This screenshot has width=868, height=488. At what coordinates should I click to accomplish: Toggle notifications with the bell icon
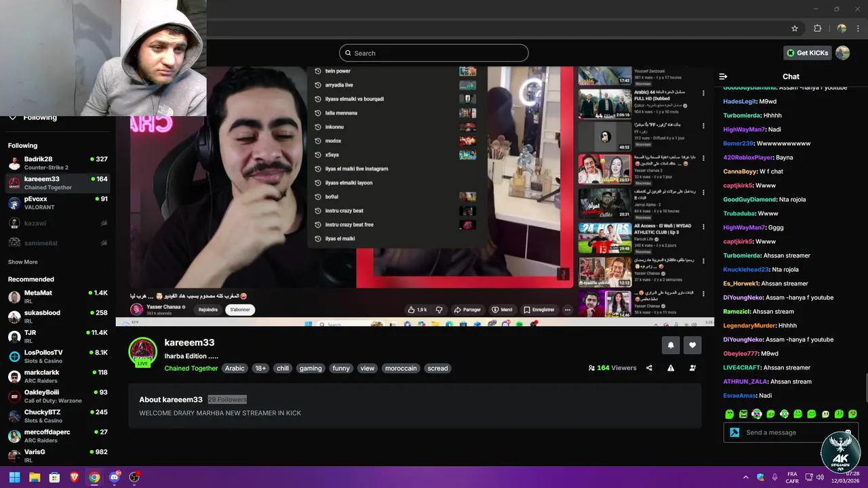(671, 345)
